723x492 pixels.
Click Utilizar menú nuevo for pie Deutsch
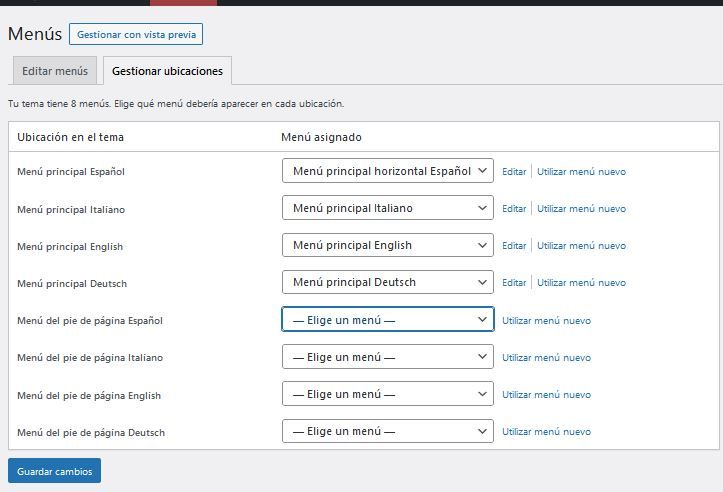(546, 432)
